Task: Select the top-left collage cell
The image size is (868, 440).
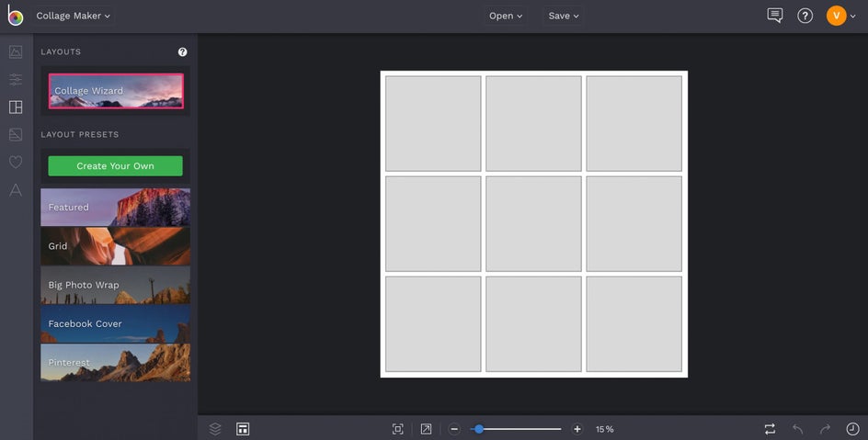Action: click(433, 123)
